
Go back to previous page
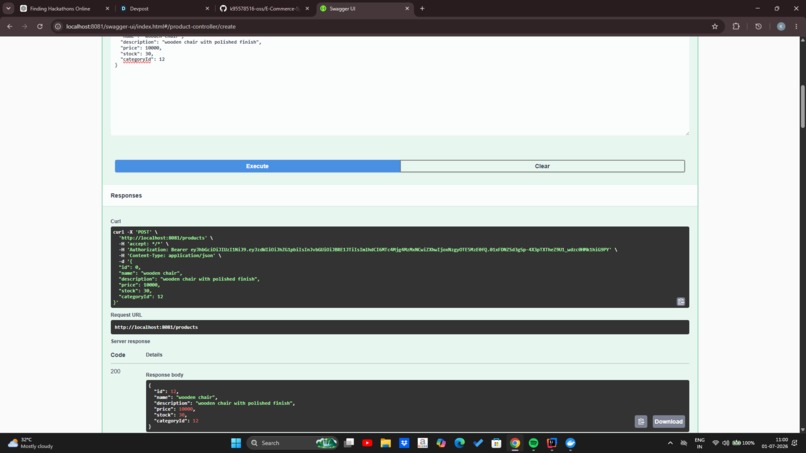tap(10, 26)
